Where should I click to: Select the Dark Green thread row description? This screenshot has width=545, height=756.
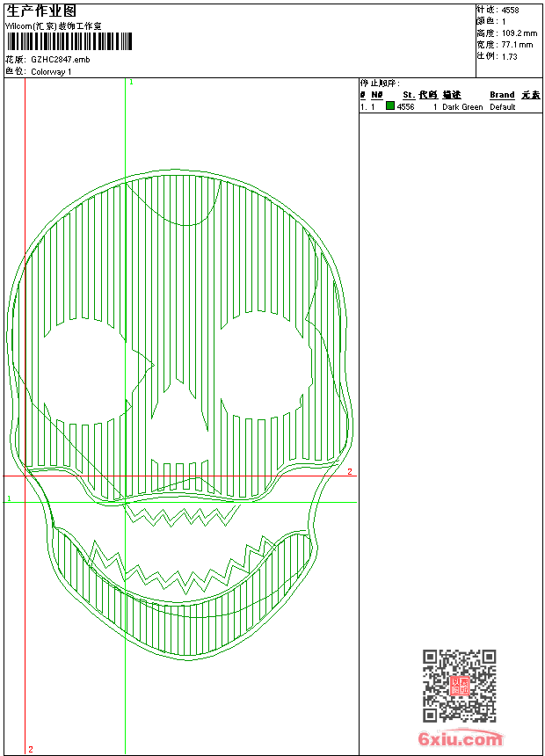462,107
